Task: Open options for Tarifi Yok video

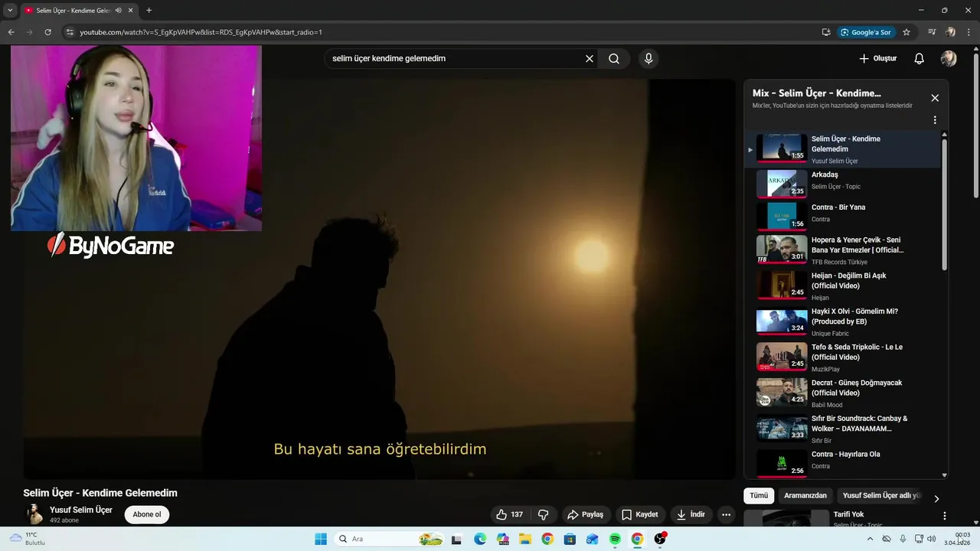Action: [944, 516]
